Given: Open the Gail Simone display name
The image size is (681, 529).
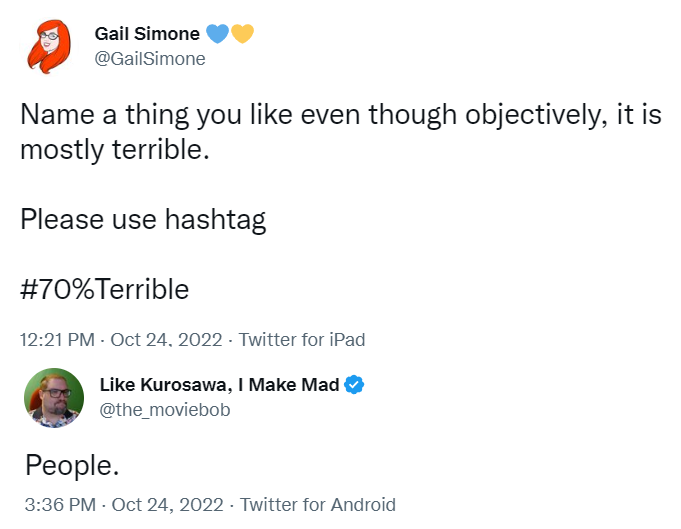Looking at the screenshot, I should coord(147,34).
